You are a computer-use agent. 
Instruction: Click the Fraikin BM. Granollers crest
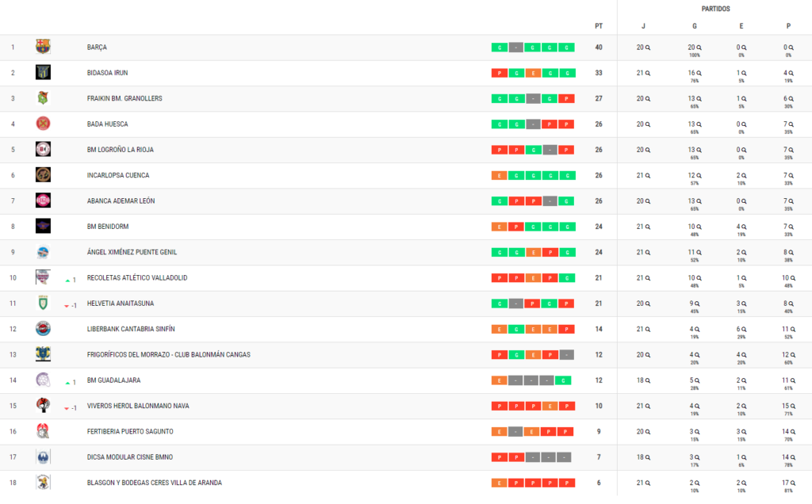click(x=43, y=97)
